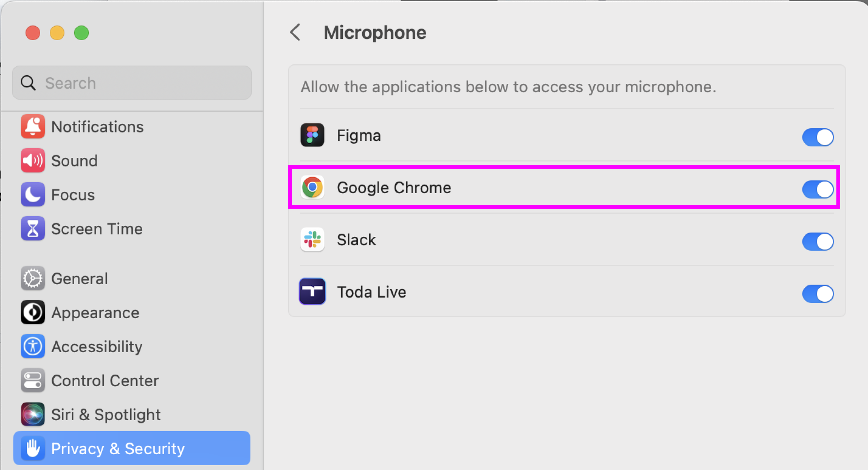Toggle Google Chrome microphone switch
Image resolution: width=868 pixels, height=470 pixels.
(818, 189)
